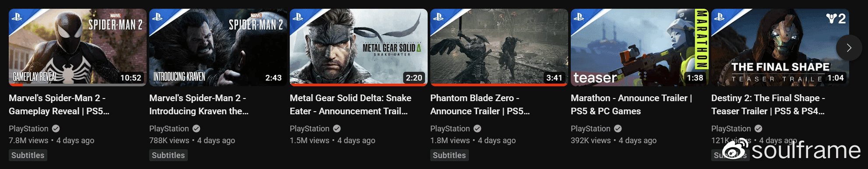
Task: Click Subtitles badge under Phantom Blade Zero
Action: pos(450,155)
